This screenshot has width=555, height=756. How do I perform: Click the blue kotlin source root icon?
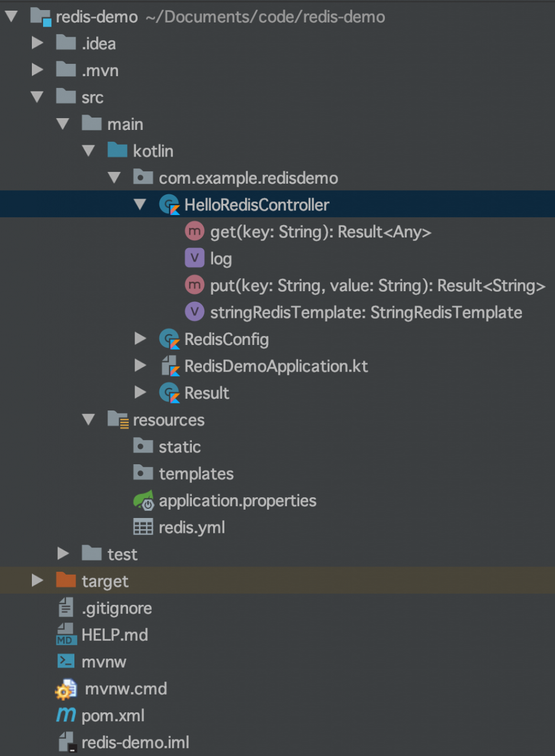pyautogui.click(x=117, y=150)
